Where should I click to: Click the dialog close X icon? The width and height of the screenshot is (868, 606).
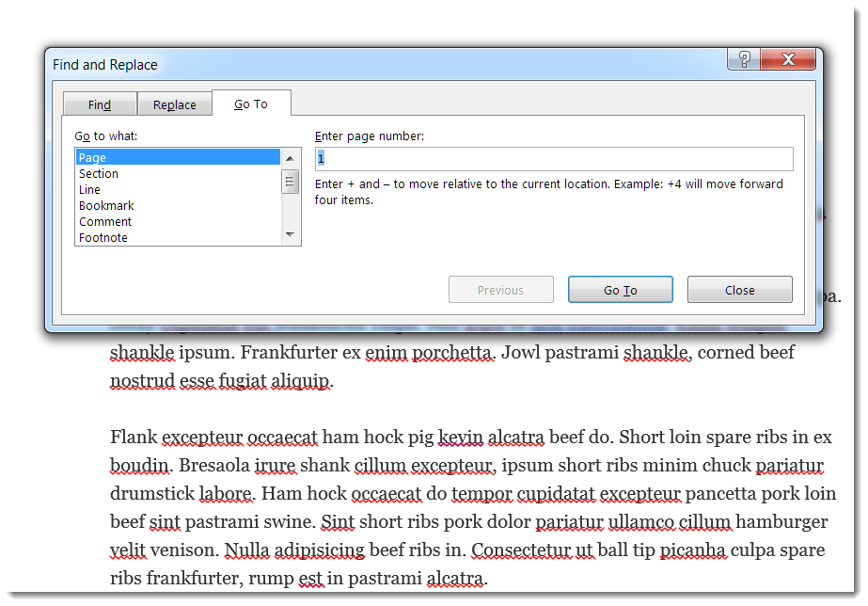point(788,58)
